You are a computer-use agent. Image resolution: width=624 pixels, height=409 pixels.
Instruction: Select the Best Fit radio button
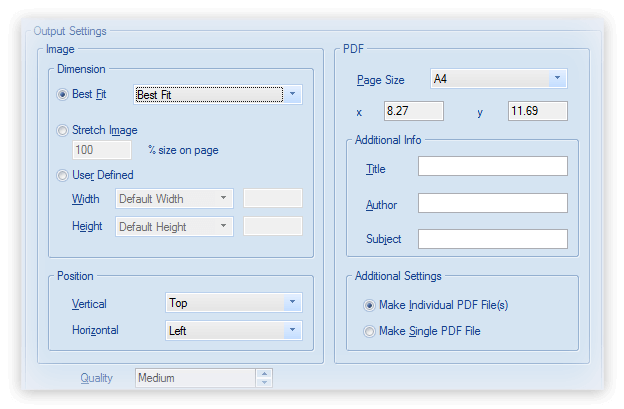pos(64,95)
